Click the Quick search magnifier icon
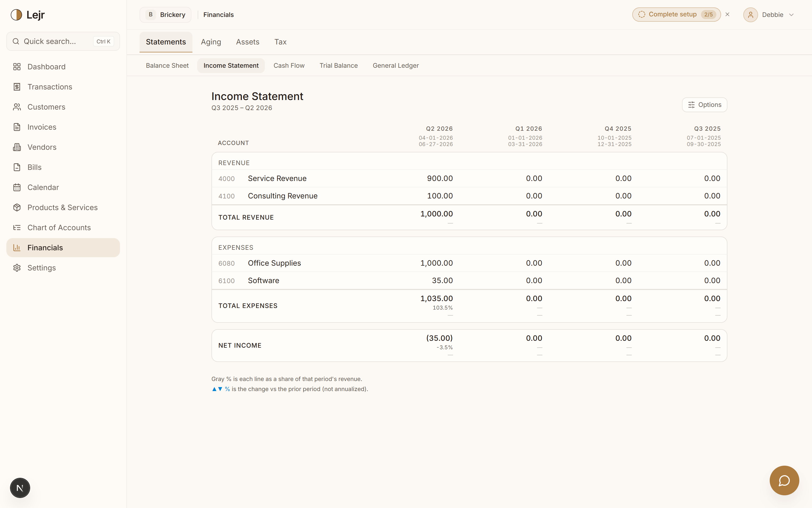Image resolution: width=812 pixels, height=508 pixels. click(16, 41)
